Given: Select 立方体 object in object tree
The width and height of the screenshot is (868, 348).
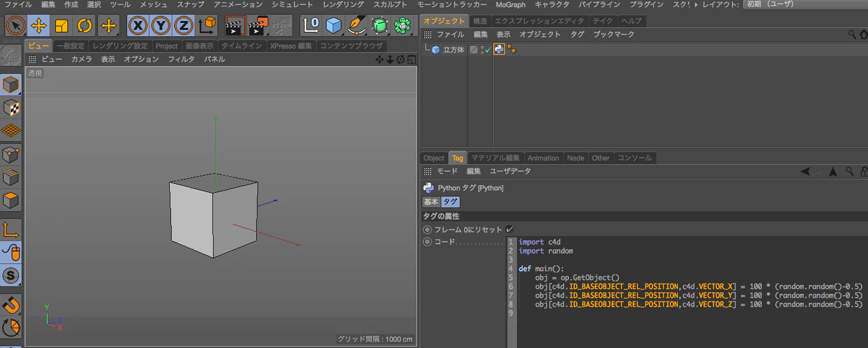Looking at the screenshot, I should (454, 50).
